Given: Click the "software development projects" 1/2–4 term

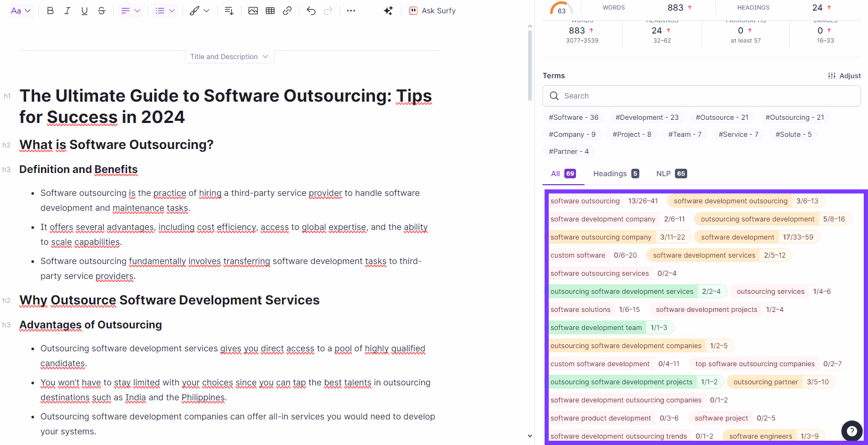Looking at the screenshot, I should pos(720,310).
